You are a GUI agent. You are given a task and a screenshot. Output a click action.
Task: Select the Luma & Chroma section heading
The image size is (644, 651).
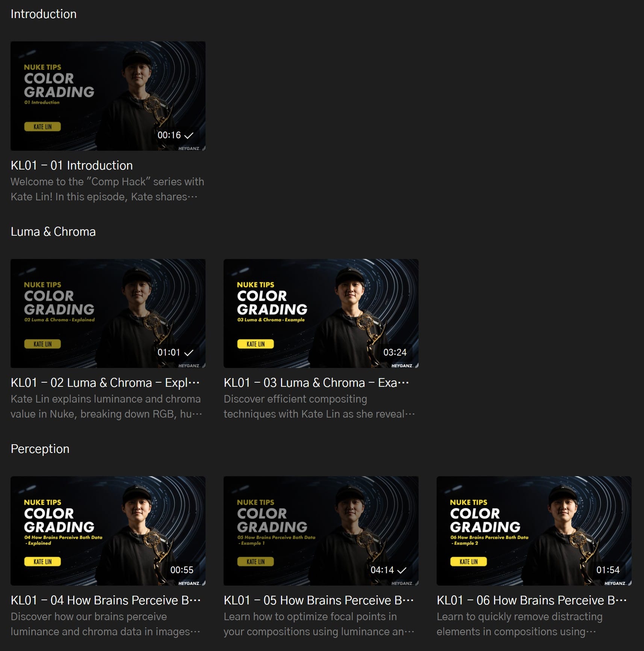(x=53, y=232)
